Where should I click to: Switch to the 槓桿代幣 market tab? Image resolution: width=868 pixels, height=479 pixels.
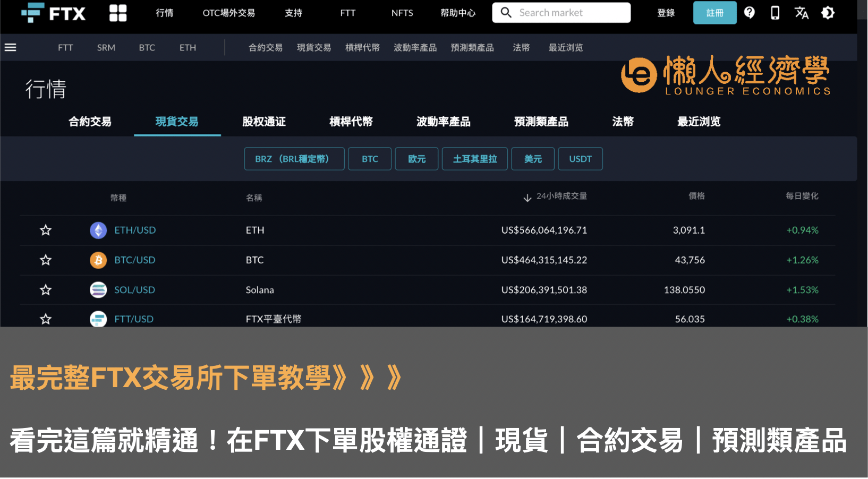click(x=351, y=122)
